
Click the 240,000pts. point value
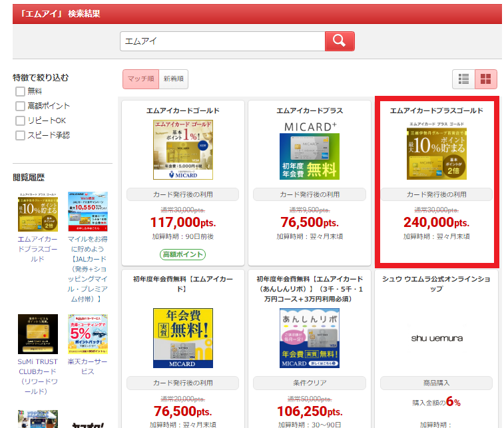[437, 222]
